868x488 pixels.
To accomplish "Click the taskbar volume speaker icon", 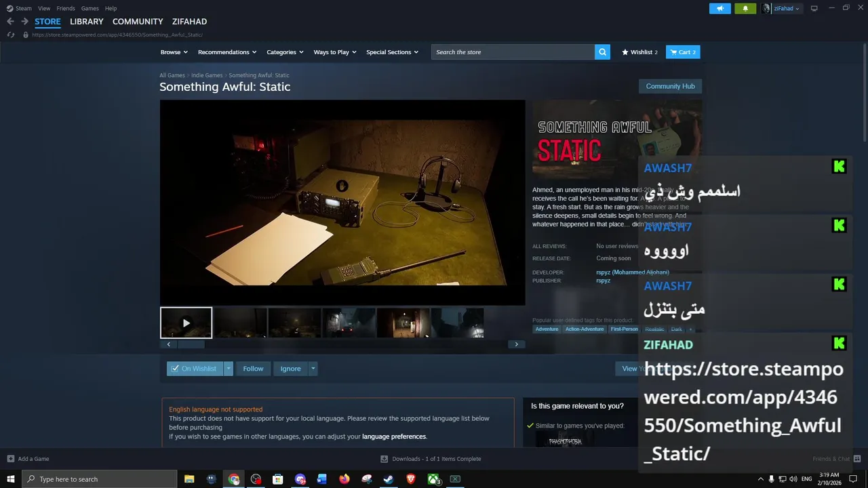I will pyautogui.click(x=793, y=479).
